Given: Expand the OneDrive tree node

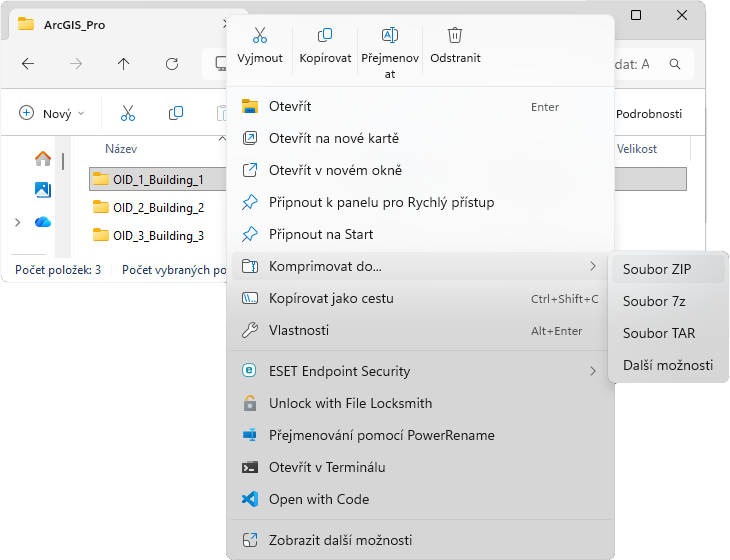Looking at the screenshot, I should 18,223.
